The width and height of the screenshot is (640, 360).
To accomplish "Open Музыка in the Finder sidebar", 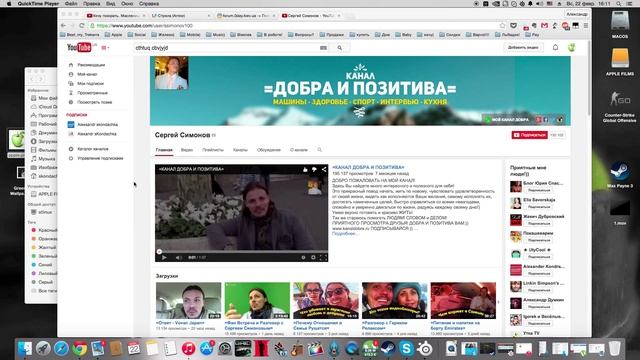I will [x=43, y=159].
